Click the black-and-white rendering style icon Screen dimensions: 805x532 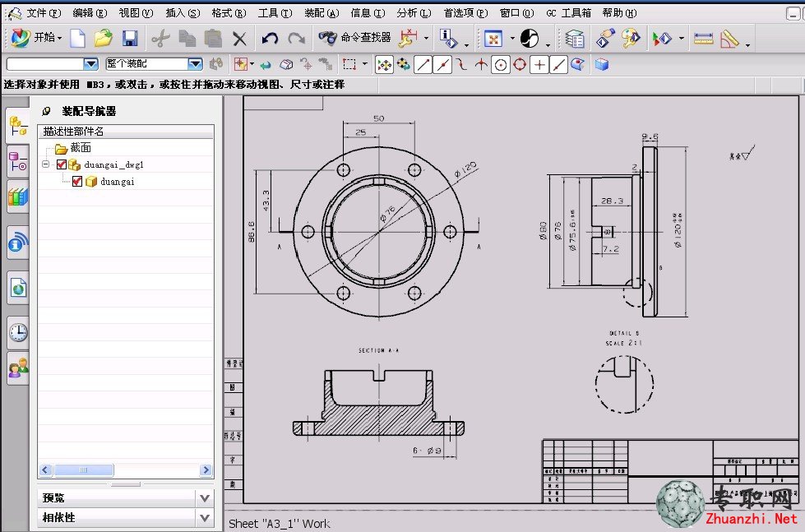click(x=530, y=39)
